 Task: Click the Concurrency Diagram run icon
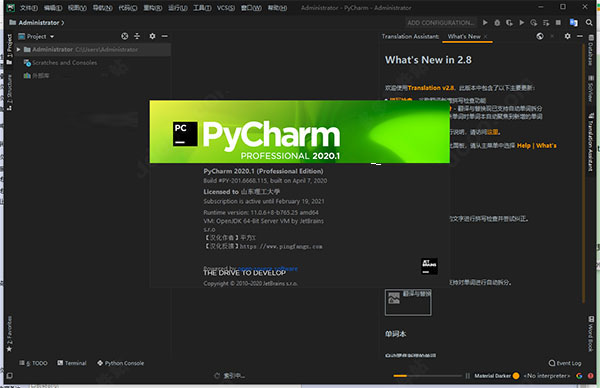click(534, 23)
